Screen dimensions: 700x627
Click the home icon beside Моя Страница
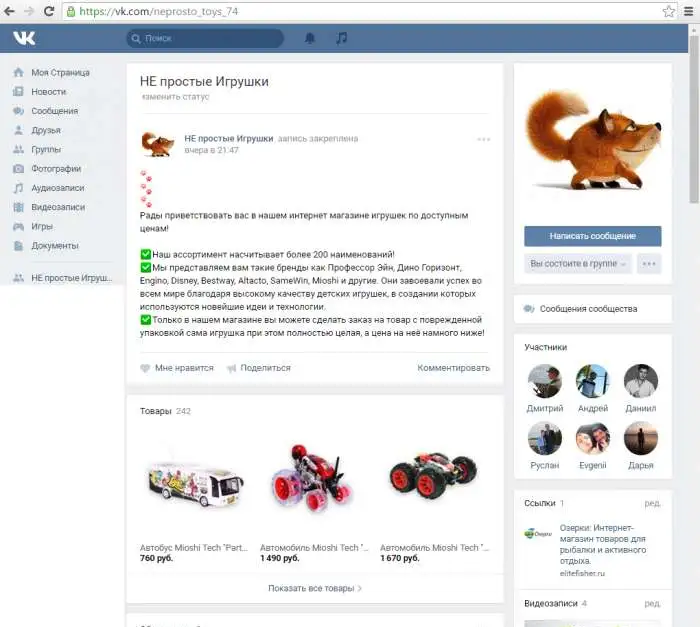pos(18,72)
